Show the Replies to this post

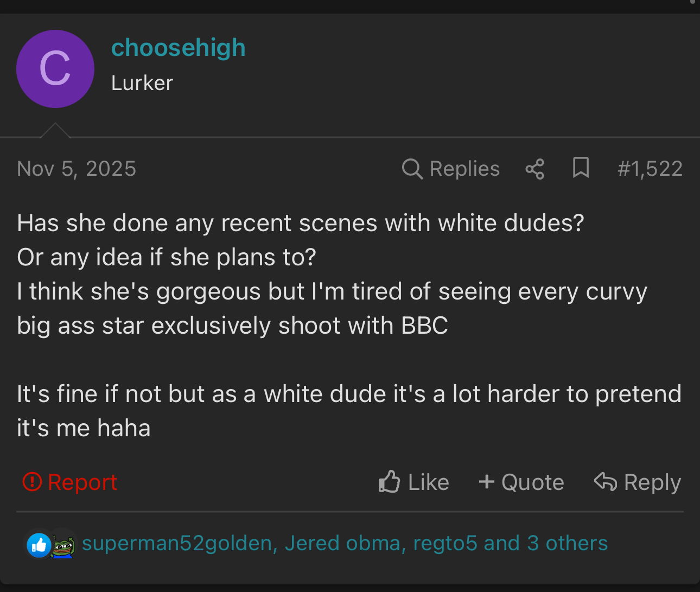coord(464,169)
